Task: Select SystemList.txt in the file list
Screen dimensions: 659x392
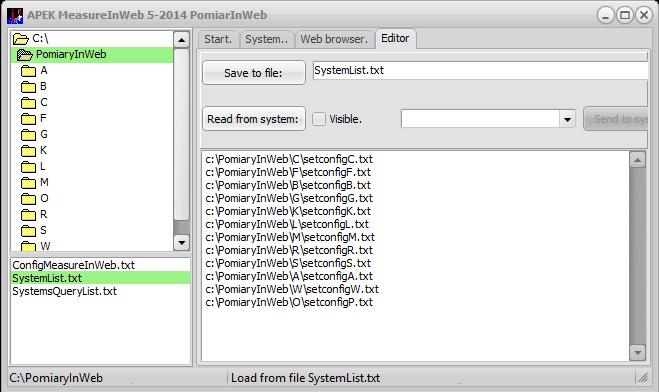Action: click(100, 278)
